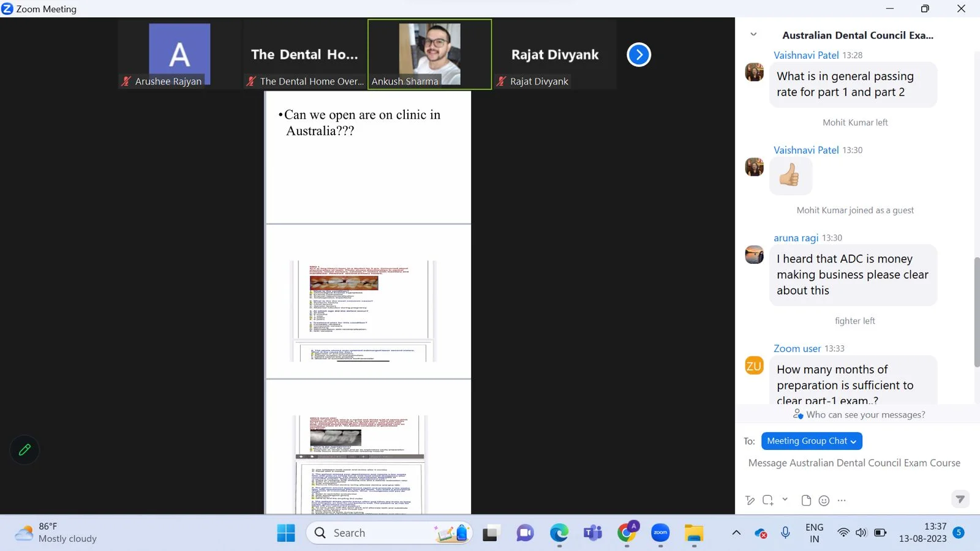
Task: Click the chat panel title 'Australian Dental Council Exa...'
Action: 858,35
